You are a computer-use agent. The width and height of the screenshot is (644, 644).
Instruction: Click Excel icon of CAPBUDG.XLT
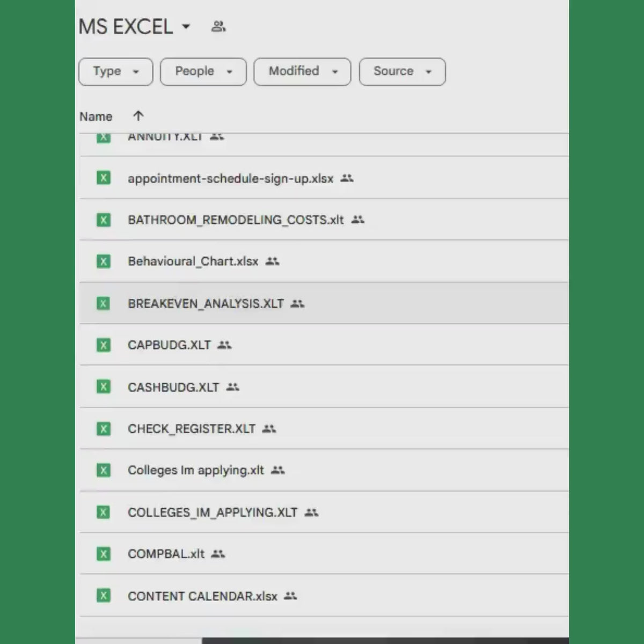[x=104, y=345]
